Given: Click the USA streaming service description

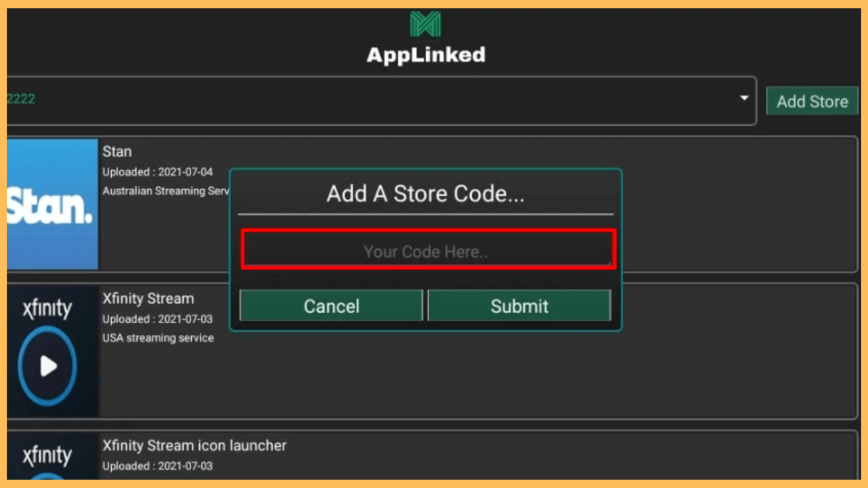Looking at the screenshot, I should (x=158, y=338).
